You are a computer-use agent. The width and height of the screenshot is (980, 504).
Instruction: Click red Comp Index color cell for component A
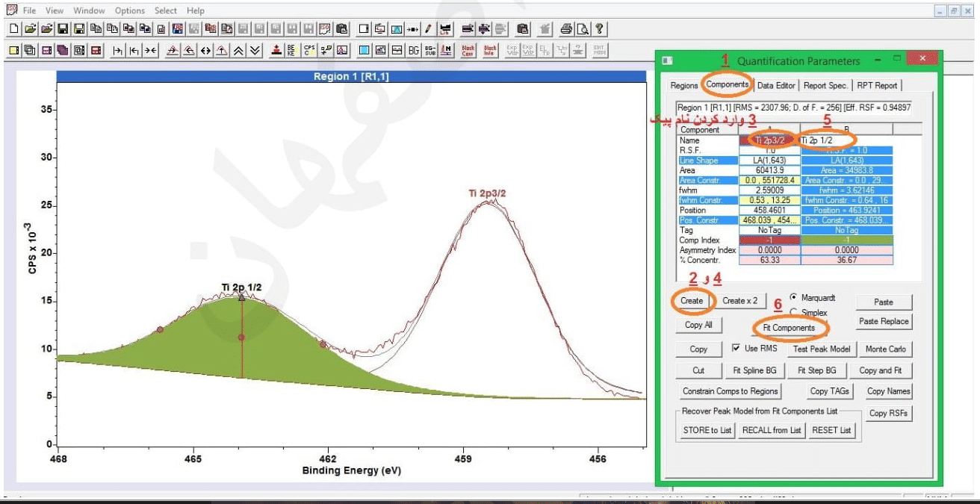coord(769,240)
